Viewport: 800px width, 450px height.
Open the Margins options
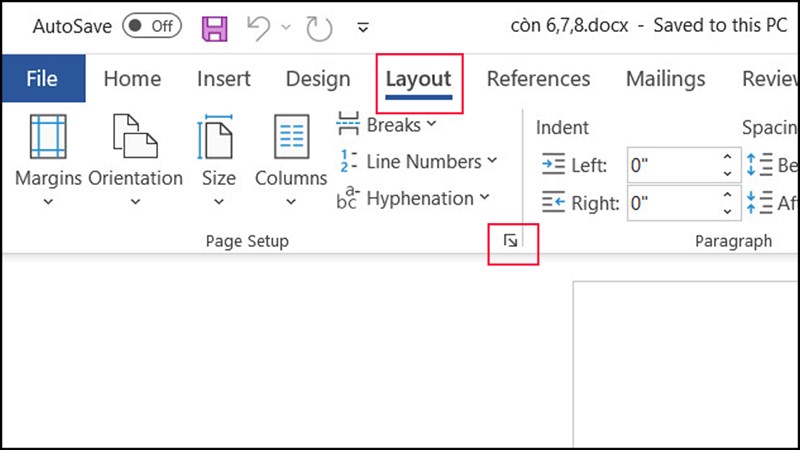pos(48,160)
